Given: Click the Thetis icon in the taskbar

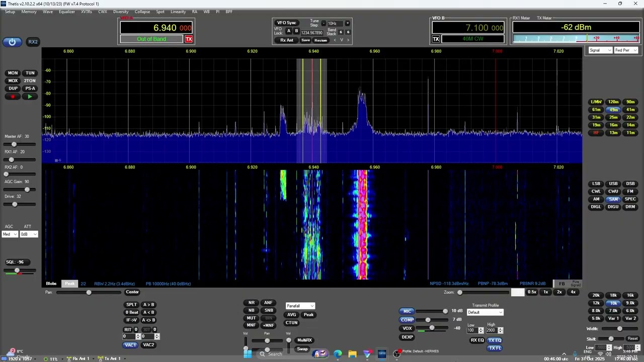Looking at the screenshot, I should [x=382, y=354].
